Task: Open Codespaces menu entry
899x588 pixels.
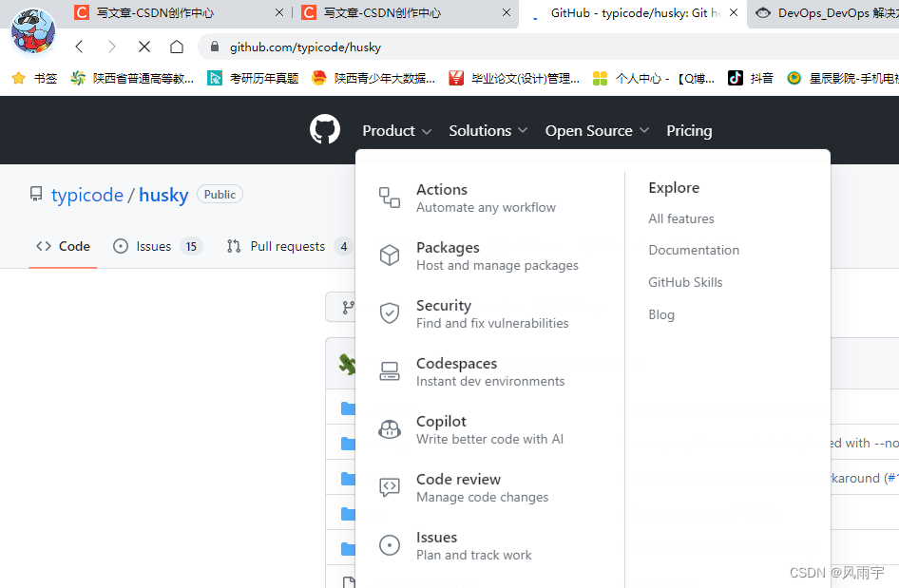Action: pos(490,372)
